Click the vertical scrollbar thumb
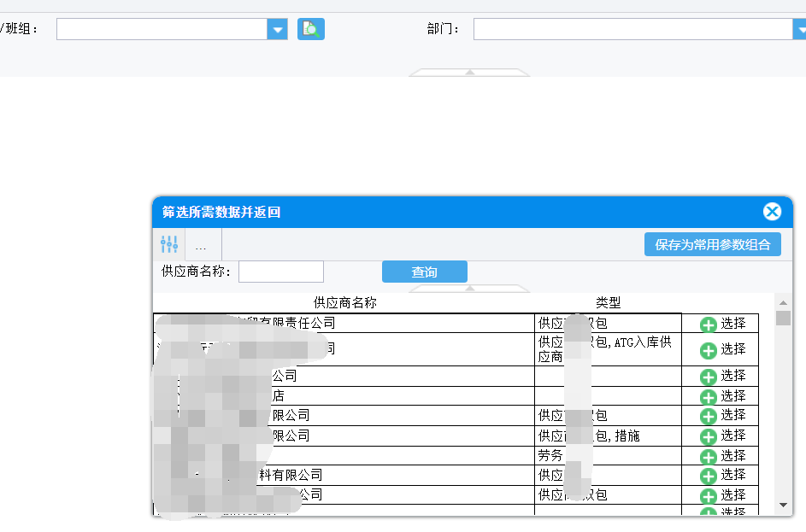 click(783, 318)
